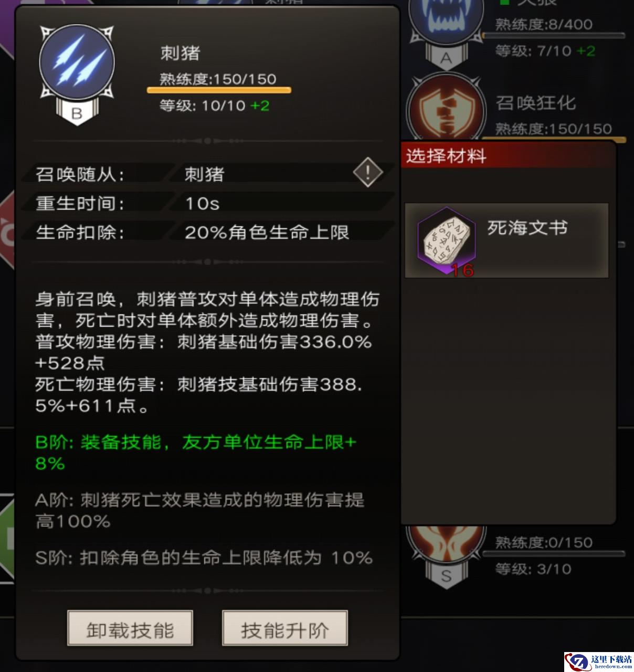The image size is (634, 672).
Task: Click the 技能升阶 button
Action: click(285, 628)
